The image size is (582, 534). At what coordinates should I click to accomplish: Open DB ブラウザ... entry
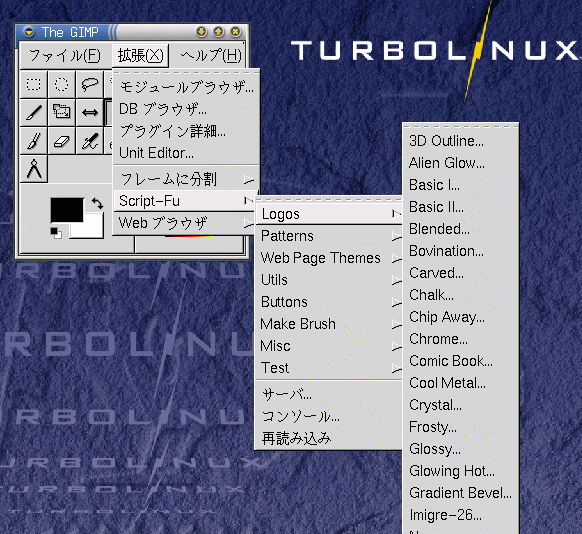click(186, 109)
